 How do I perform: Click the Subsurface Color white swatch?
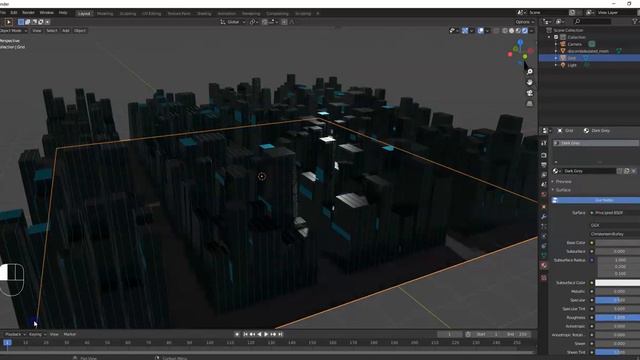[x=618, y=283]
